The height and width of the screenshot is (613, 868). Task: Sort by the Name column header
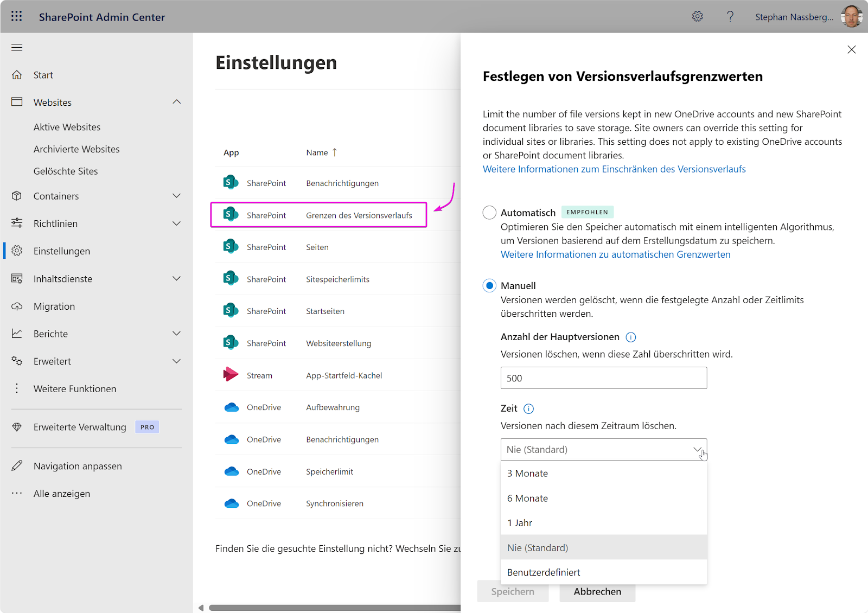[x=322, y=152]
